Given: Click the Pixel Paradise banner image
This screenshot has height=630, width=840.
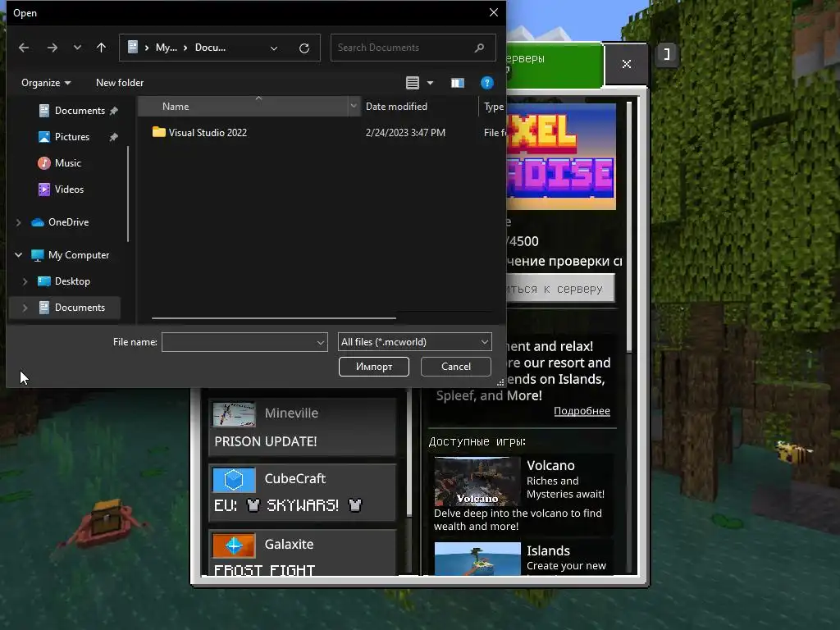Looking at the screenshot, I should click(x=561, y=157).
